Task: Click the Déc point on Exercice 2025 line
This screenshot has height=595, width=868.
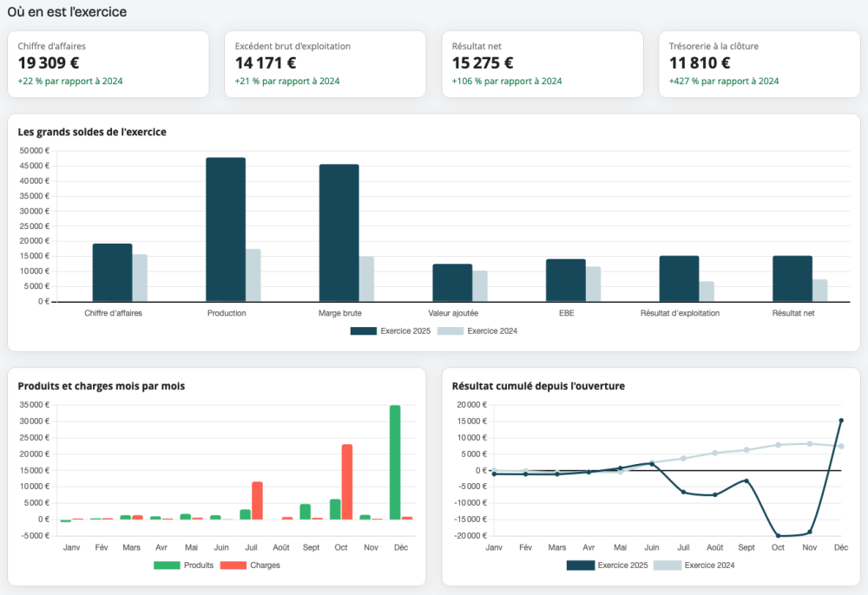Action: point(841,421)
